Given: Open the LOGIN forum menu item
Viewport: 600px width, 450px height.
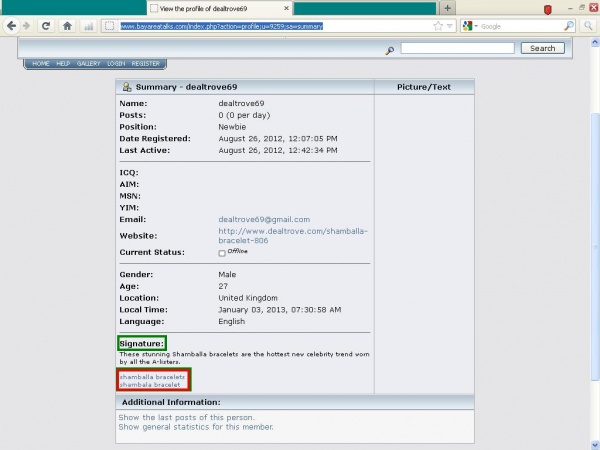Looking at the screenshot, I should click(116, 64).
